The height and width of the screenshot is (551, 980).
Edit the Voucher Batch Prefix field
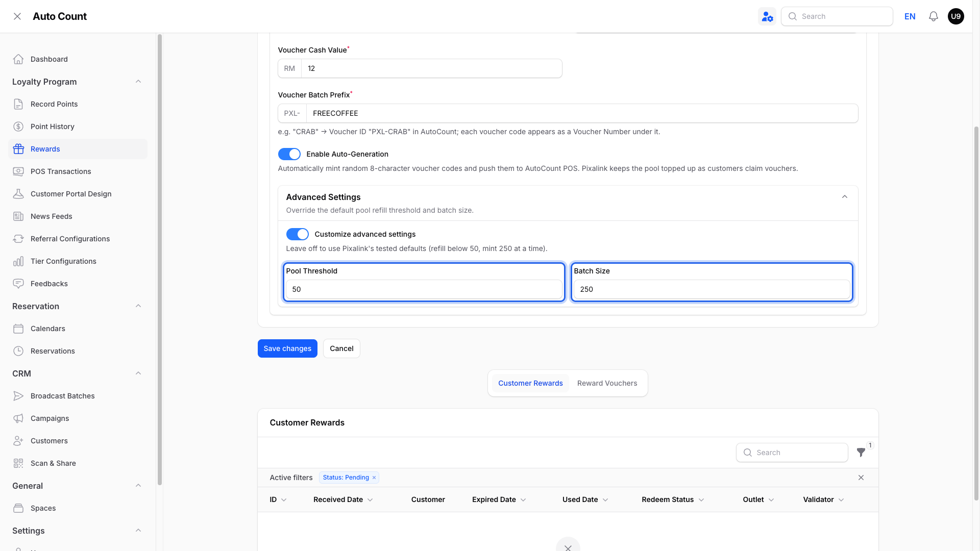582,113
